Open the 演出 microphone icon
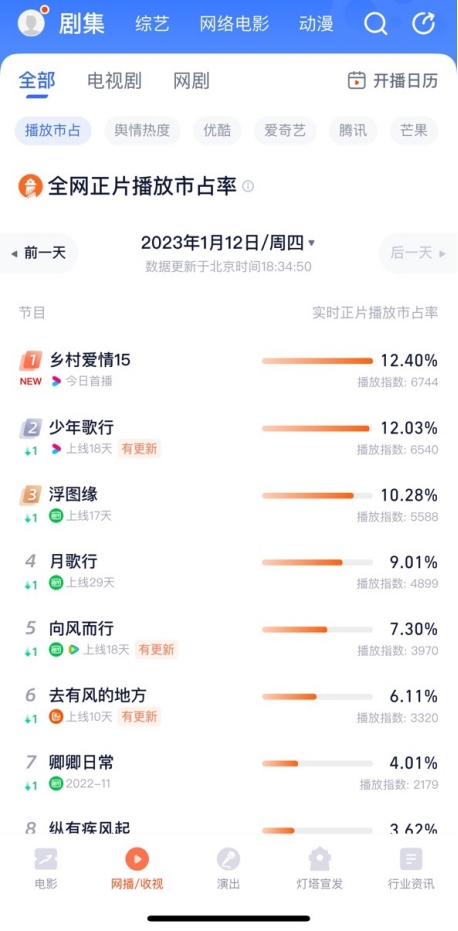Image resolution: width=458 pixels, height=931 pixels. (228, 859)
